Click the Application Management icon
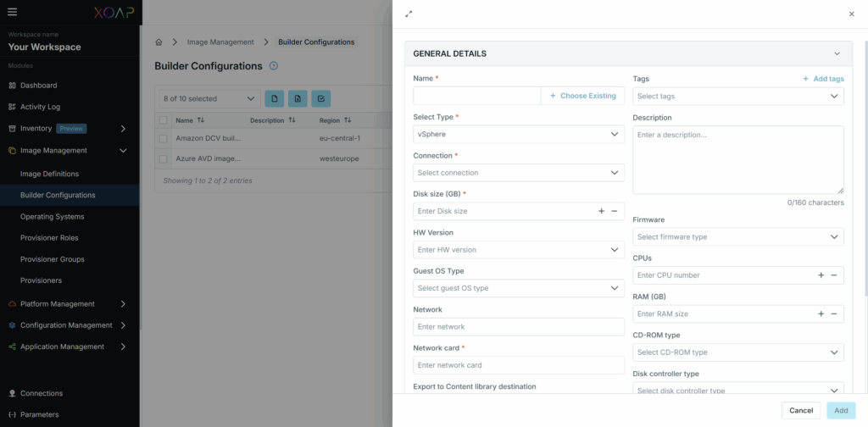Screen dimensions: 868x427 click(x=12, y=347)
